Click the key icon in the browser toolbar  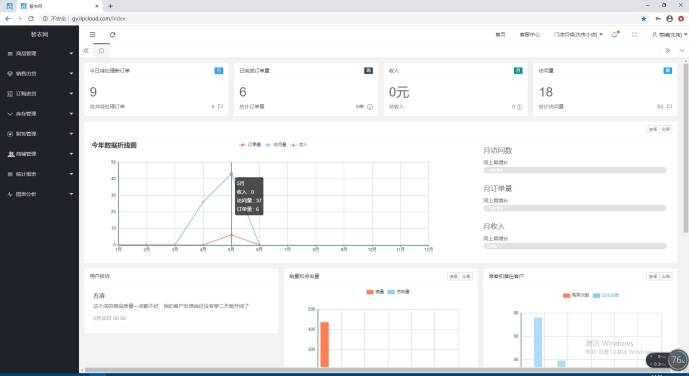pos(658,18)
